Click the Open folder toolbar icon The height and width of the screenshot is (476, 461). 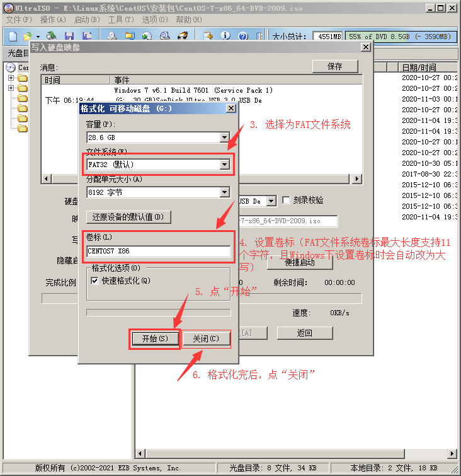pos(27,36)
